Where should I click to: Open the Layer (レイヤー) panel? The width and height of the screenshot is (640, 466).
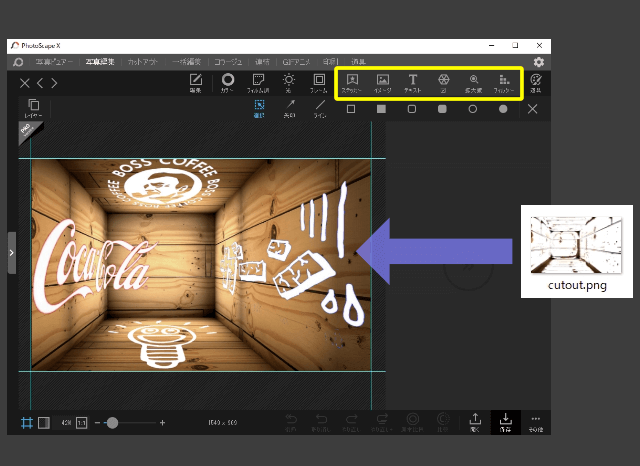[33, 108]
